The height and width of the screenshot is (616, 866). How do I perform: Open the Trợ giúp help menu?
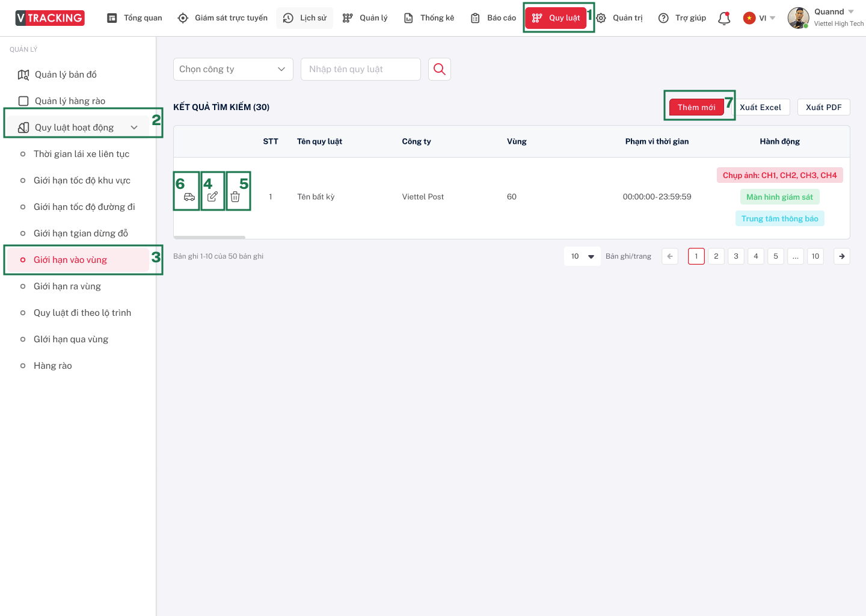pos(683,18)
